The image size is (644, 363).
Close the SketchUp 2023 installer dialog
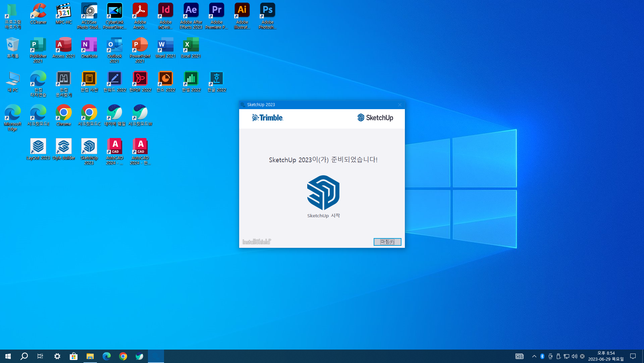399,105
